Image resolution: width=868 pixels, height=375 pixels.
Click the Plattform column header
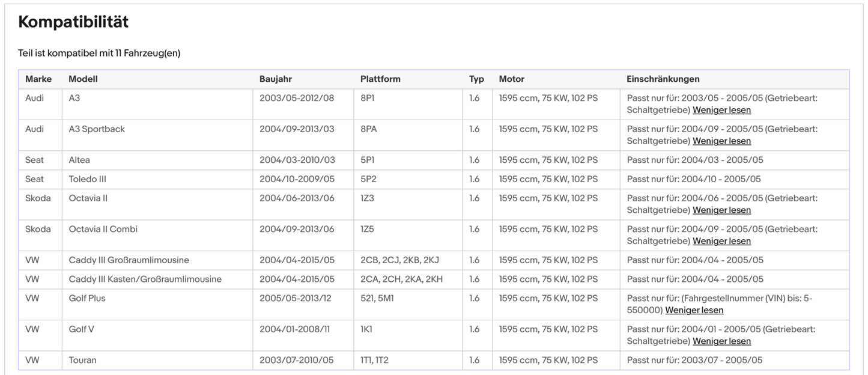pos(380,79)
